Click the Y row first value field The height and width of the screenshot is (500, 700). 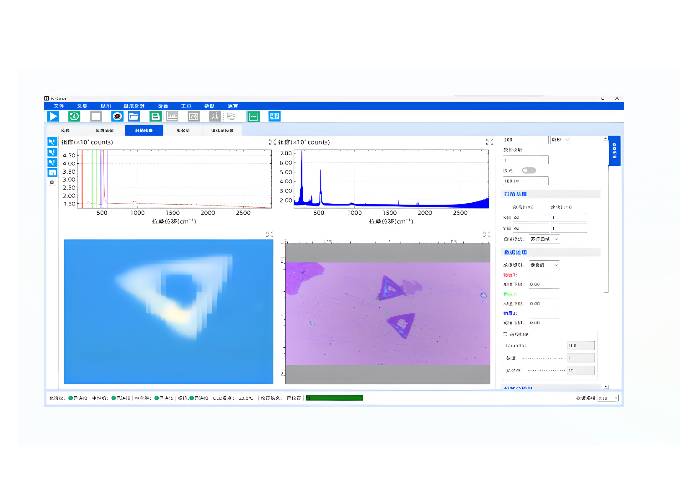tap(529, 229)
